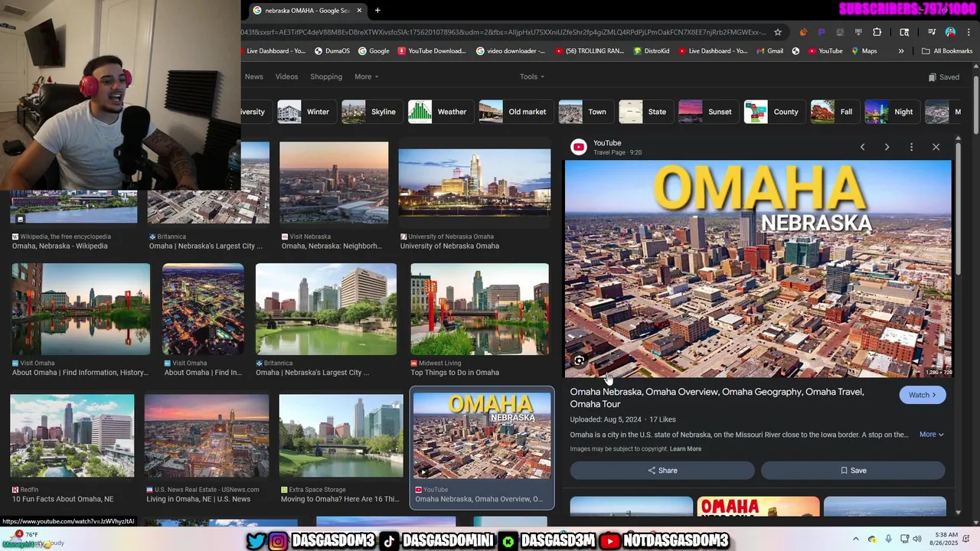Click the YouTube source header in preview
This screenshot has width=980, height=551.
(x=606, y=147)
